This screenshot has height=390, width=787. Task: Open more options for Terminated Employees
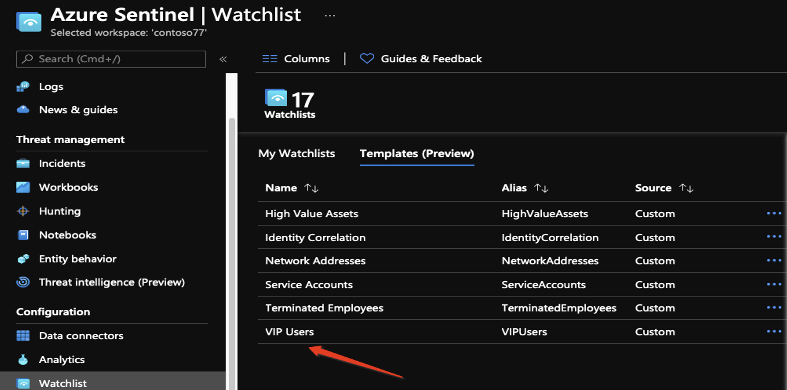[774, 308]
